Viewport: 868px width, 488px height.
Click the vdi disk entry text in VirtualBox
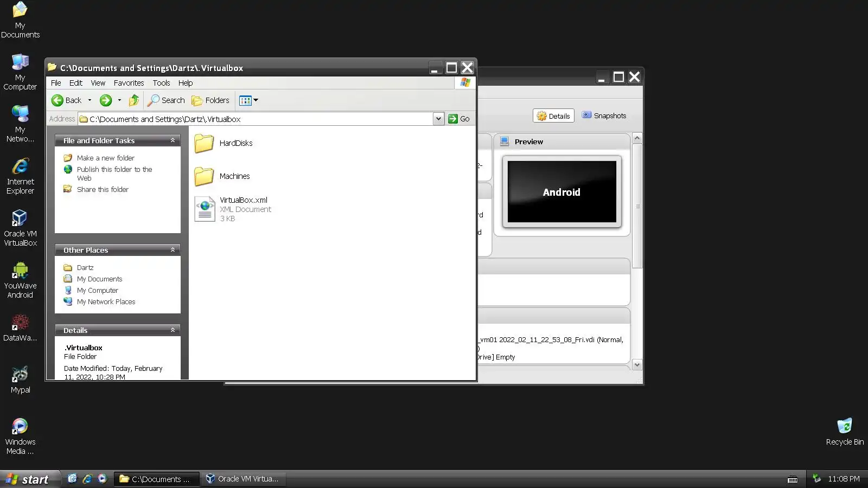551,340
